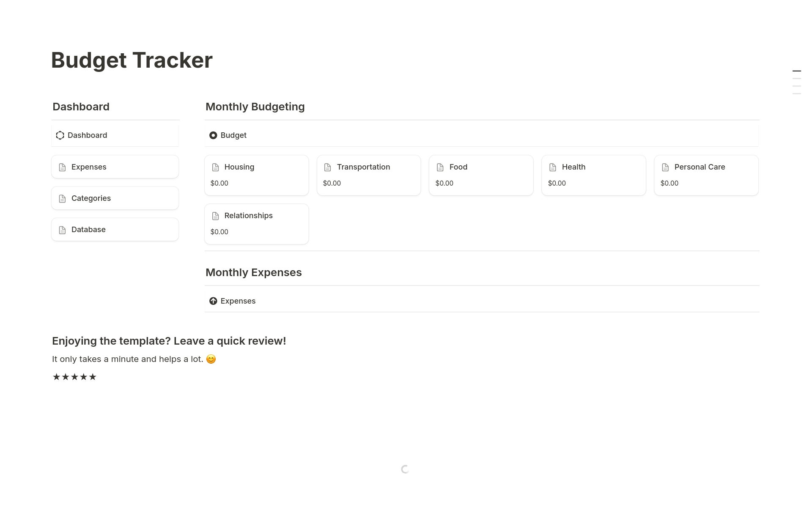Click the Food card document icon
Screen dimensions: 812x507
(x=440, y=167)
